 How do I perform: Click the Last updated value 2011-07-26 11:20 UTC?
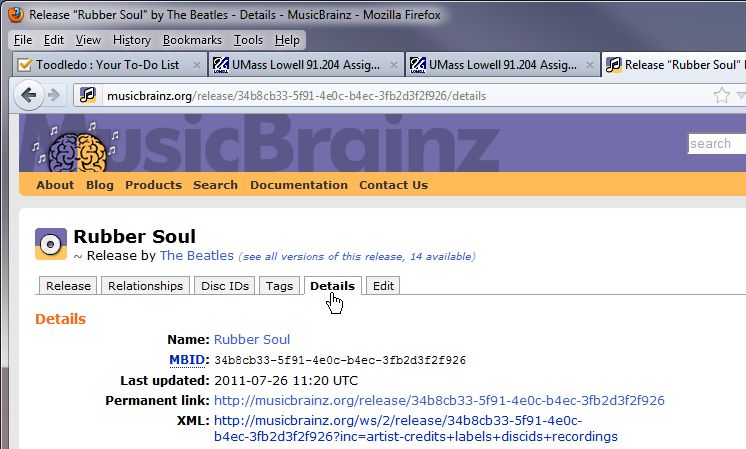click(286, 381)
